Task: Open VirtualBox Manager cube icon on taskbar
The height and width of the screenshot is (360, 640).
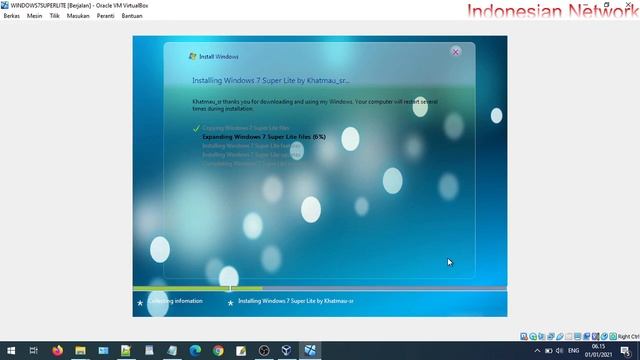Action: pyautogui.click(x=287, y=351)
